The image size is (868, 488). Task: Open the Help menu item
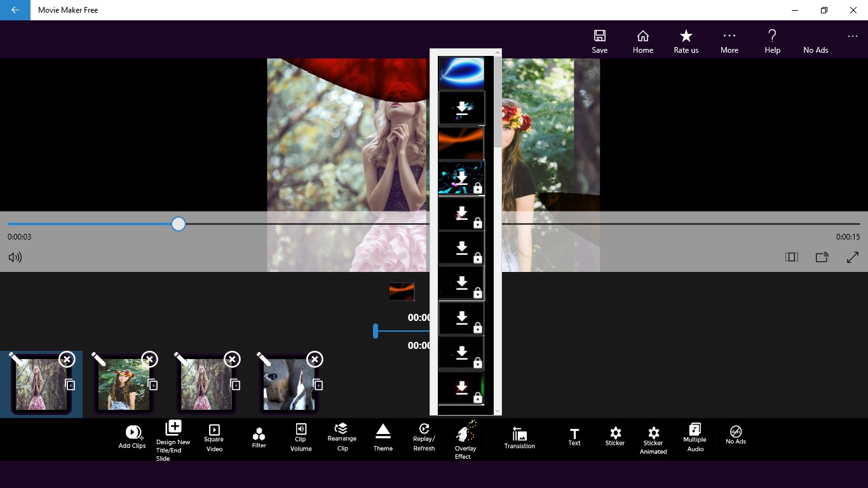tap(773, 42)
